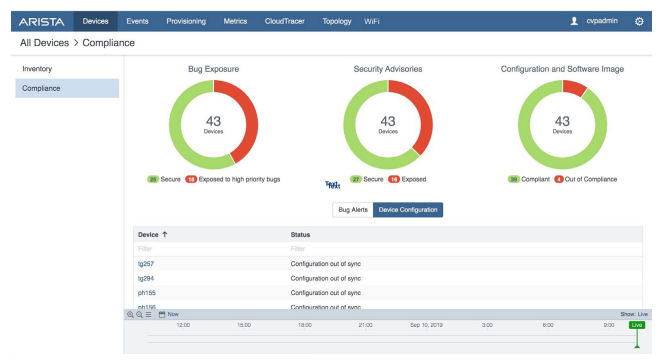Image resolution: width=665 pixels, height=360 pixels.
Task: Open the Devices menu
Action: (x=95, y=21)
